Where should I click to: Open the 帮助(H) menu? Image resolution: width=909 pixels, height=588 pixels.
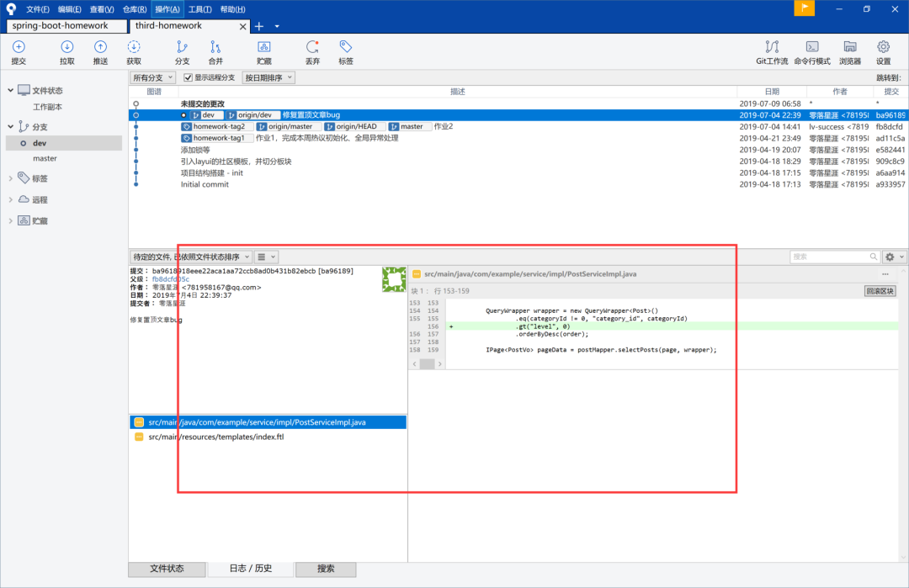[233, 9]
